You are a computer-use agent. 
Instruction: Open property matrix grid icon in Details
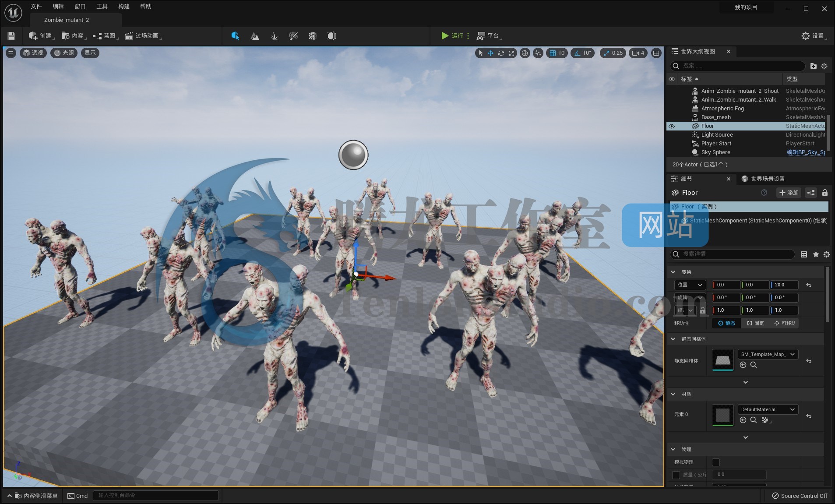point(804,254)
